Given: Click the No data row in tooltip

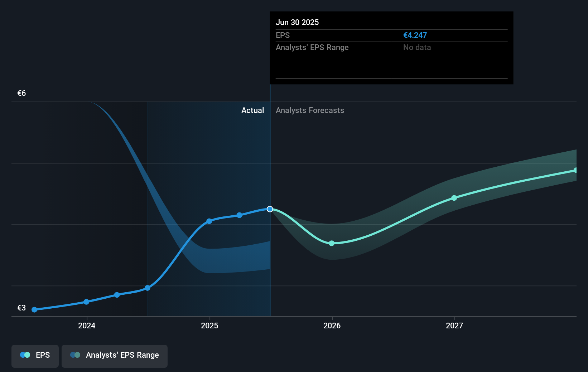Looking at the screenshot, I should [x=417, y=47].
